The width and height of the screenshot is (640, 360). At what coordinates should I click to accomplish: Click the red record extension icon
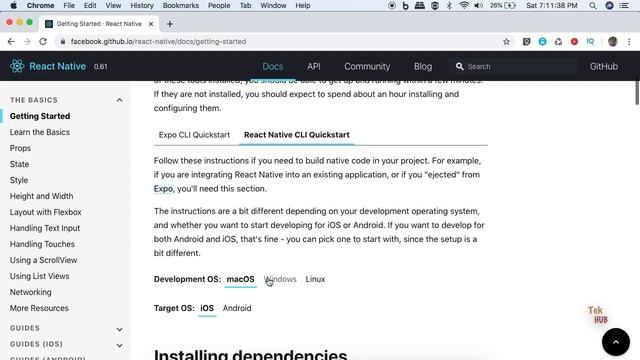574,41
